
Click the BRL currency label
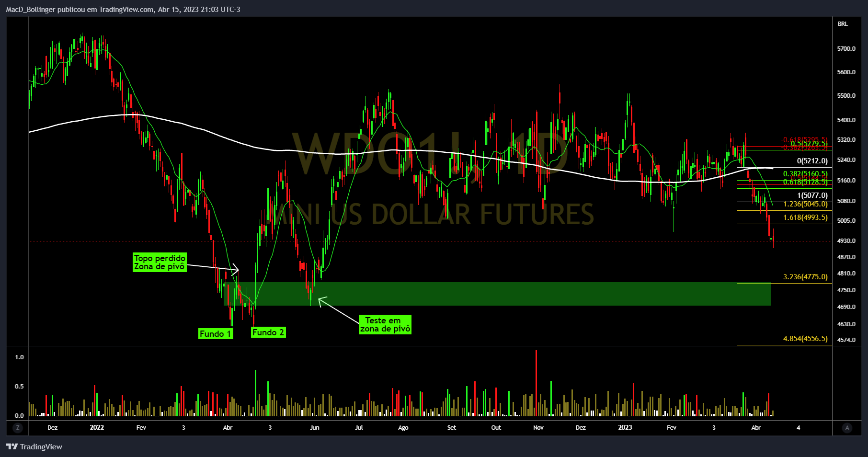(x=843, y=24)
